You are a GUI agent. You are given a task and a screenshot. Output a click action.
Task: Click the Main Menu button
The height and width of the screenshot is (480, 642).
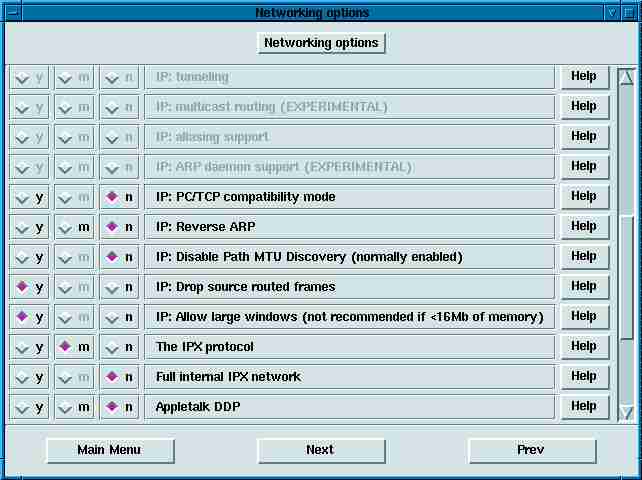click(x=109, y=450)
